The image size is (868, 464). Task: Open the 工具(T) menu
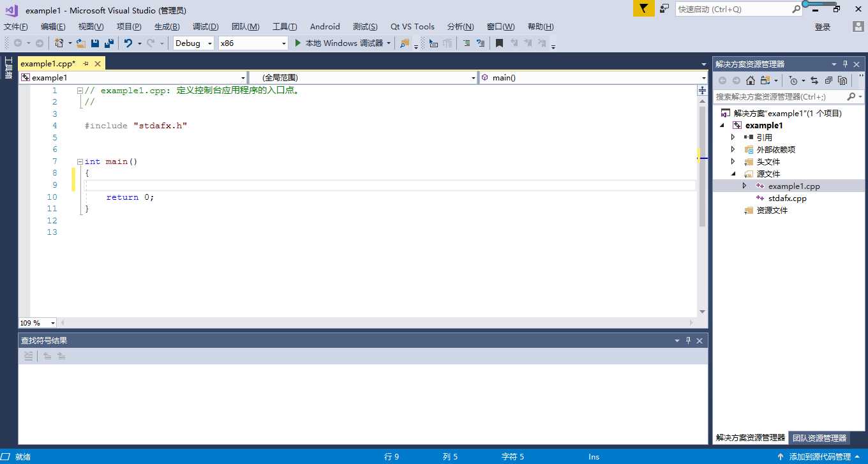pyautogui.click(x=285, y=27)
